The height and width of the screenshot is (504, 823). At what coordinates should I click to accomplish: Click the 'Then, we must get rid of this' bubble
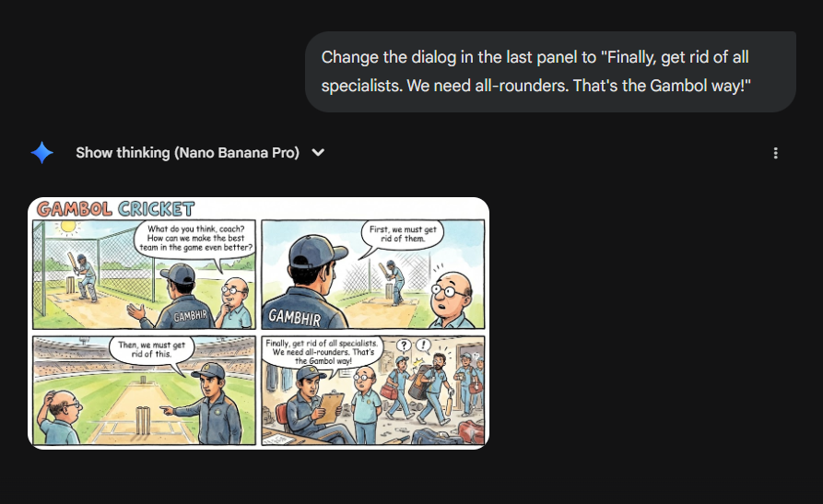(151, 349)
